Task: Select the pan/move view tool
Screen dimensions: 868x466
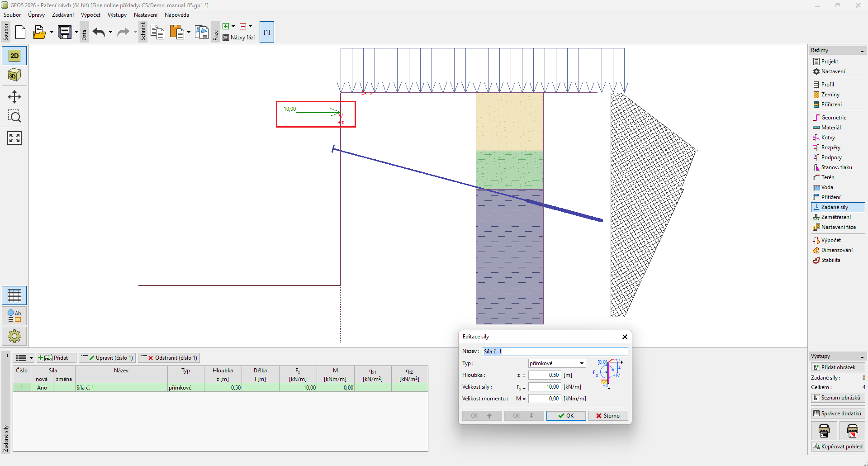Action: click(14, 97)
